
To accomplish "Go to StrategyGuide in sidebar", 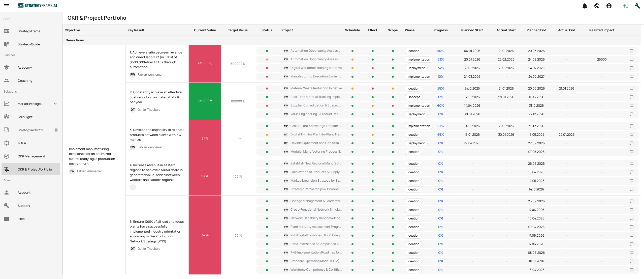I will click(29, 44).
